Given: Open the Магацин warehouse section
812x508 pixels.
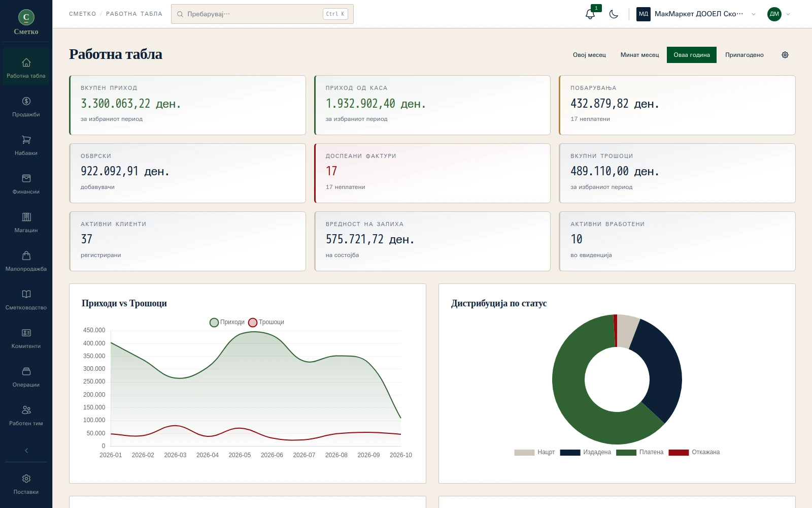Looking at the screenshot, I should point(26,221).
